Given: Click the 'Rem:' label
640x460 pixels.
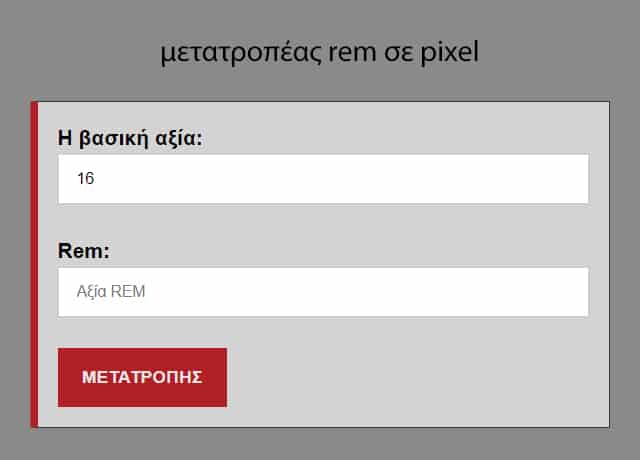Looking at the screenshot, I should (84, 251).
